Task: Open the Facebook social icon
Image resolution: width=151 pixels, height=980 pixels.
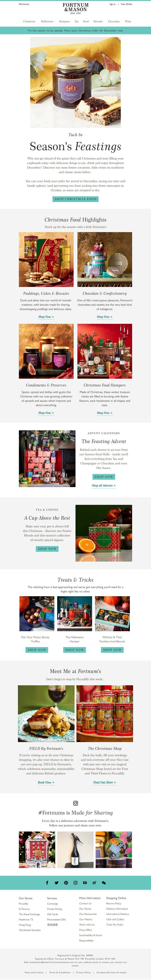Action: pyautogui.click(x=47, y=883)
